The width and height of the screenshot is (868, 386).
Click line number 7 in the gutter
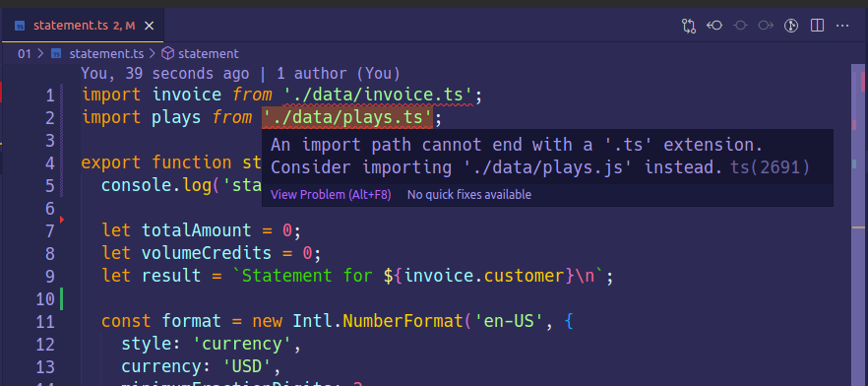pyautogui.click(x=50, y=231)
